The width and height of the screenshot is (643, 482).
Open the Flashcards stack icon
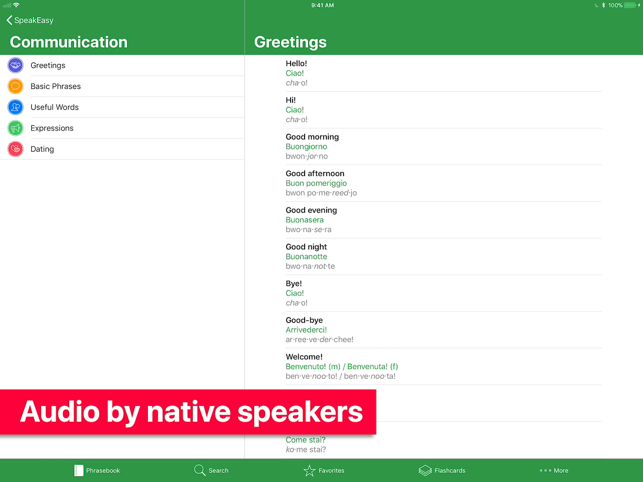pyautogui.click(x=425, y=470)
